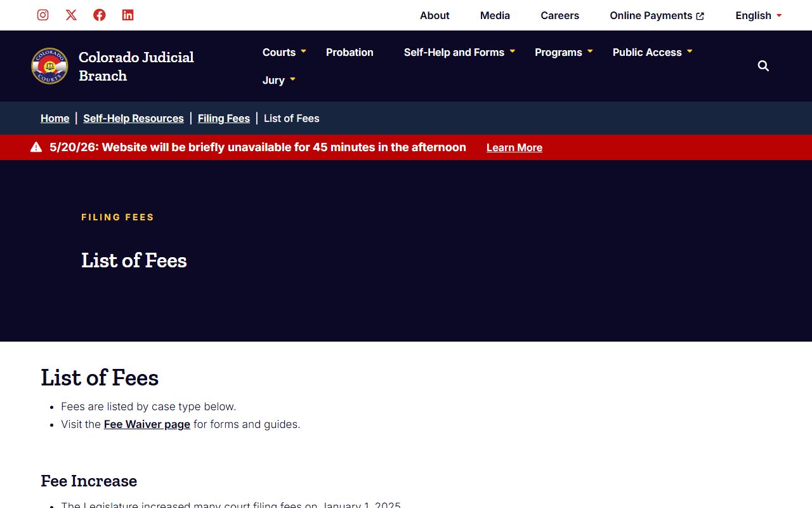Click the Colorado Courts seal logo

[49, 66]
